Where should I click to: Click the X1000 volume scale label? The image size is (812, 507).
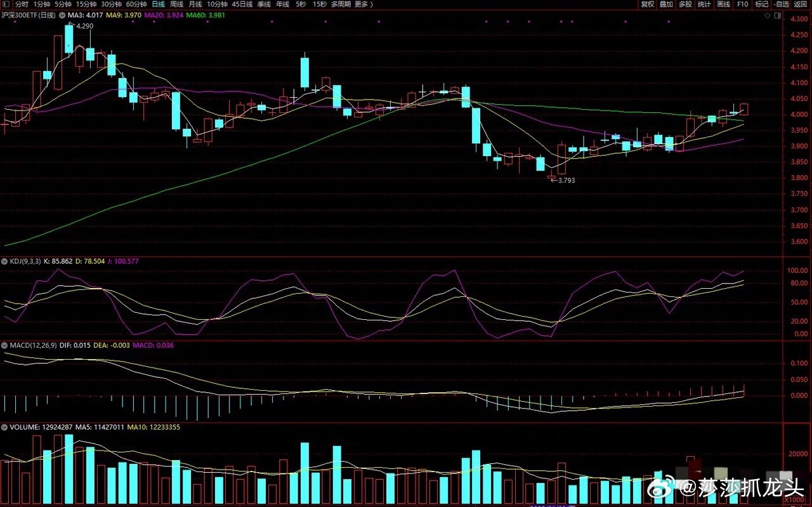(796, 501)
